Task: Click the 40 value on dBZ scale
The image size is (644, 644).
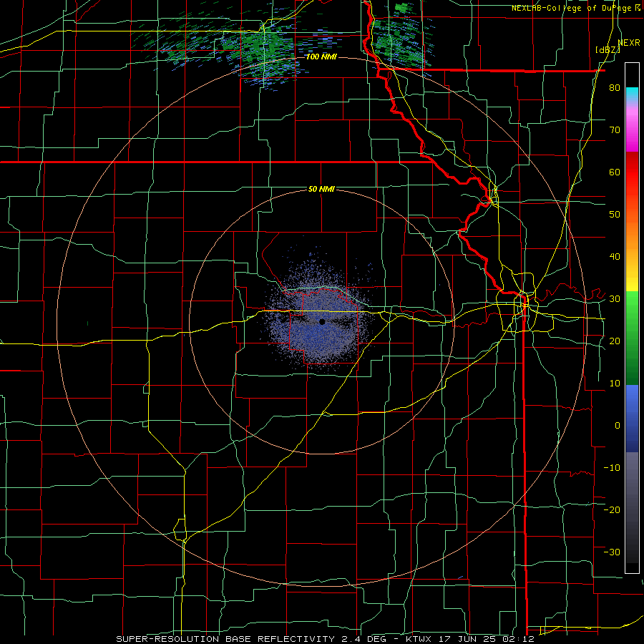Action: coord(615,257)
